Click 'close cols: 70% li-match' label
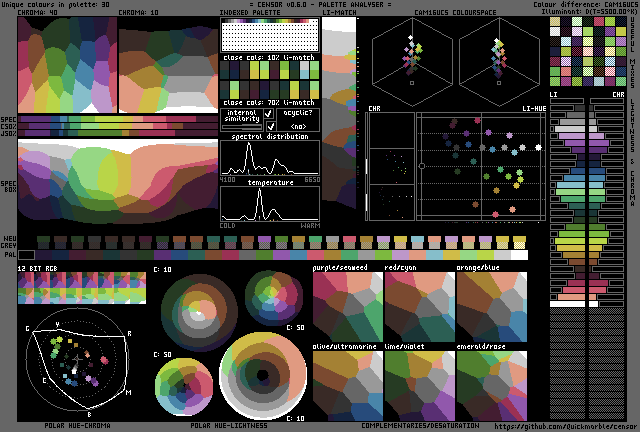 (x=269, y=102)
